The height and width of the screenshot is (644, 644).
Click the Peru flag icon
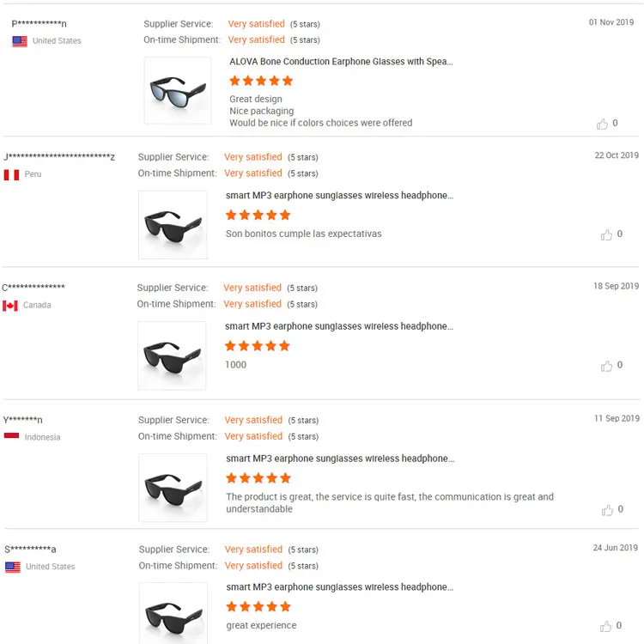pyautogui.click(x=11, y=174)
